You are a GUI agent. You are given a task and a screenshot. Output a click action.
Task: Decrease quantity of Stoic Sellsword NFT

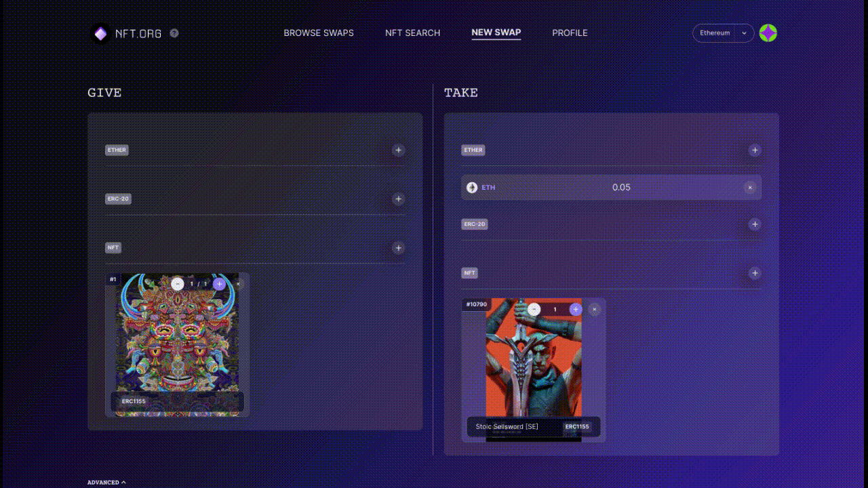pyautogui.click(x=534, y=310)
